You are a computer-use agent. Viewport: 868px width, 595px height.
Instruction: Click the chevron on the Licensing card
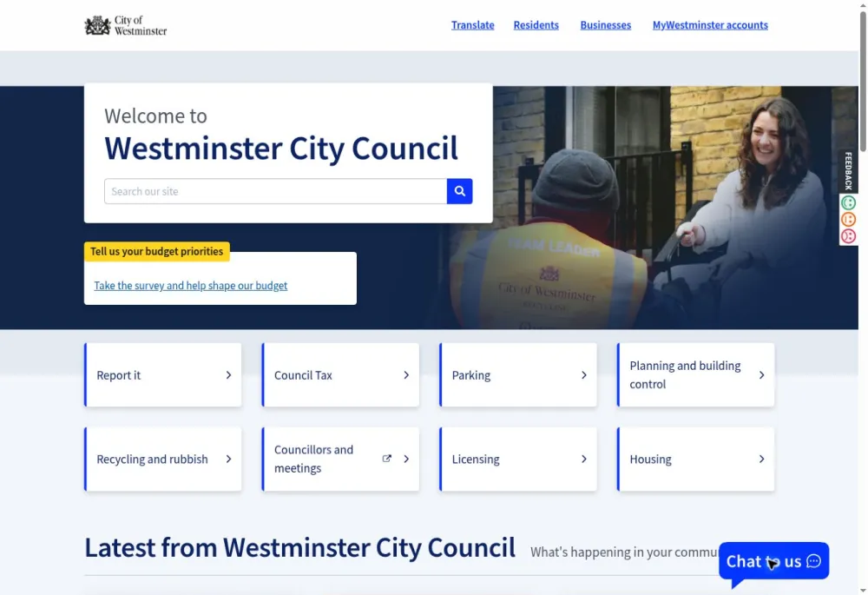(584, 459)
